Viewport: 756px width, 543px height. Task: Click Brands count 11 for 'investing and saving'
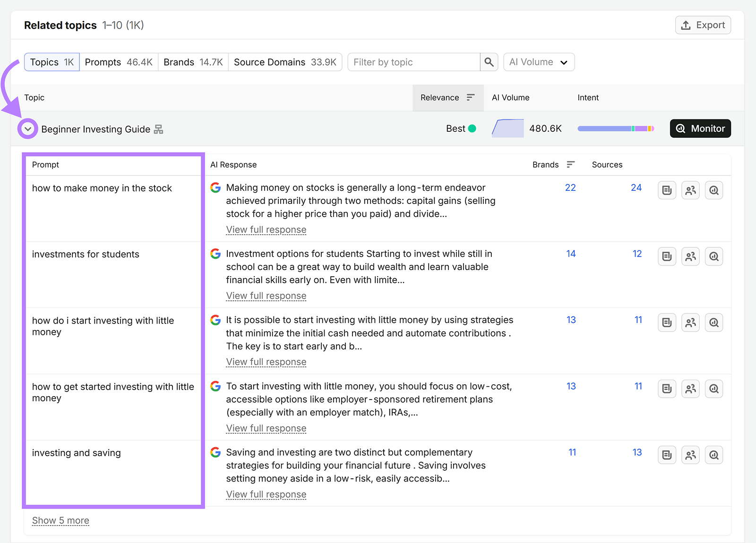[572, 452]
